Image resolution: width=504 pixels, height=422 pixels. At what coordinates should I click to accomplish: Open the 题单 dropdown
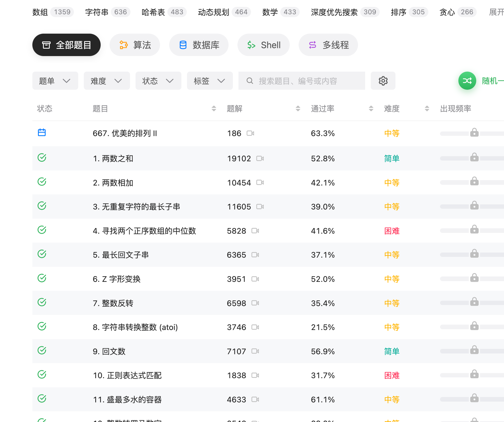coord(55,81)
